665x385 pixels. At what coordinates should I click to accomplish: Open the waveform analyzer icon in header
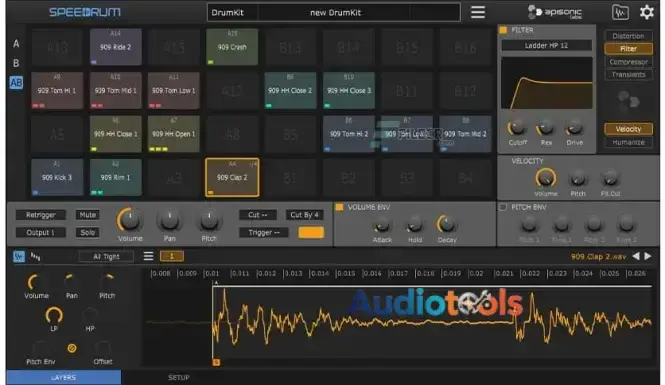[x=620, y=12]
